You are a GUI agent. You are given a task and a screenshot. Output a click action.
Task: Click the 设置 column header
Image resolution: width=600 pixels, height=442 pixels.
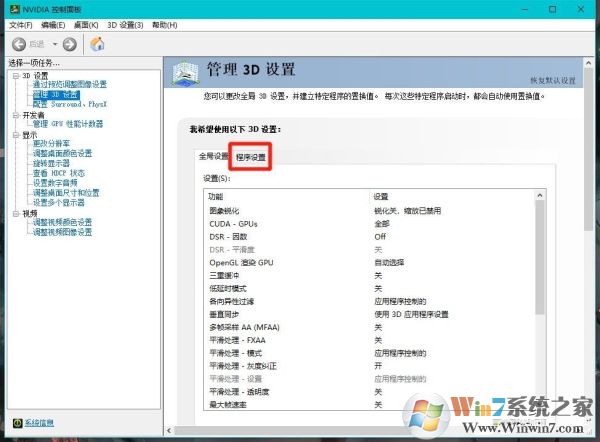(x=452, y=197)
